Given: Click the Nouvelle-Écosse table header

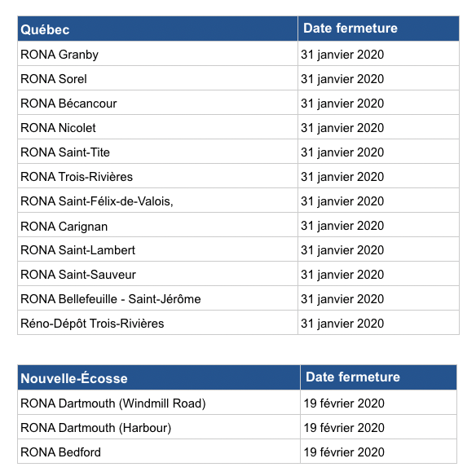Looking at the screenshot, I should (x=159, y=377).
